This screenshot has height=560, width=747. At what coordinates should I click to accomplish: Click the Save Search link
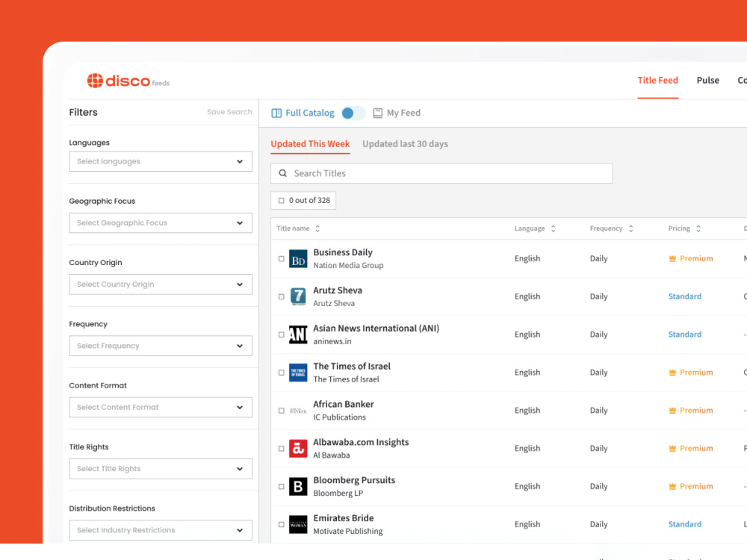(x=229, y=112)
